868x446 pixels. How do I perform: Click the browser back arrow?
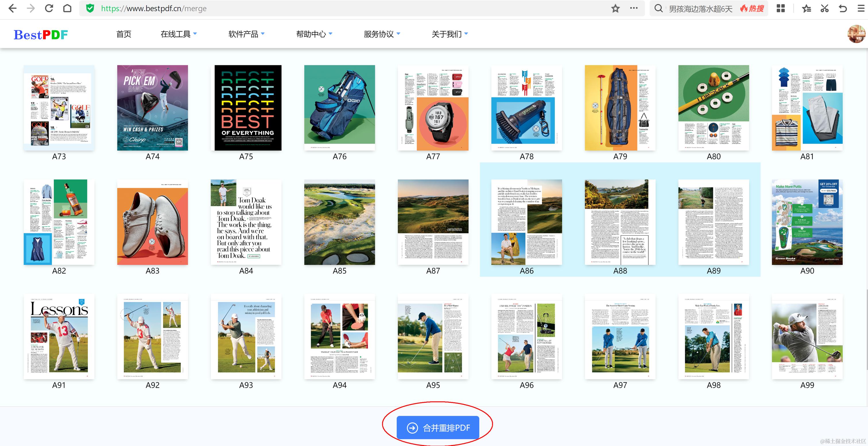pyautogui.click(x=12, y=8)
